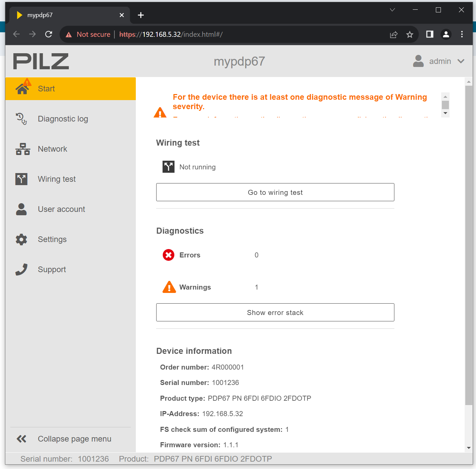Open the Diagnostic log menu item
Screen dimensions: 476x469
coord(71,119)
